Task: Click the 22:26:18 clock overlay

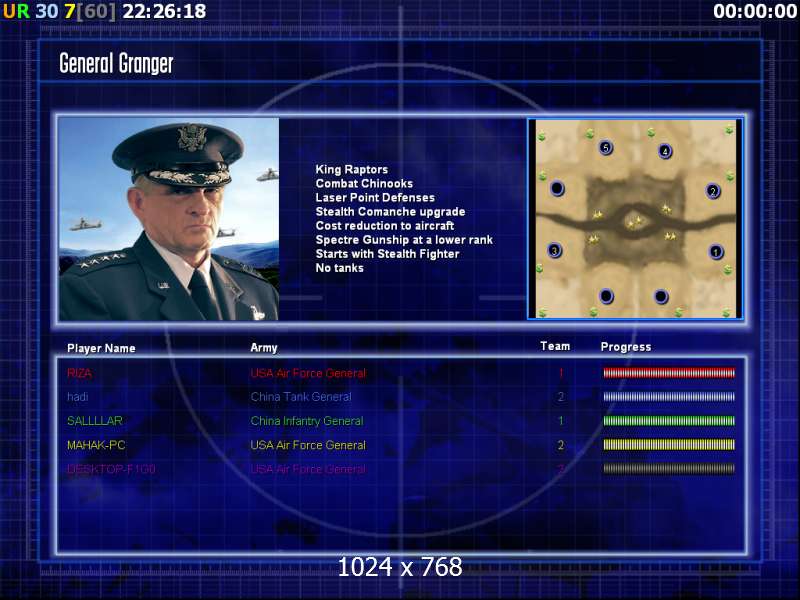Action: click(x=164, y=11)
